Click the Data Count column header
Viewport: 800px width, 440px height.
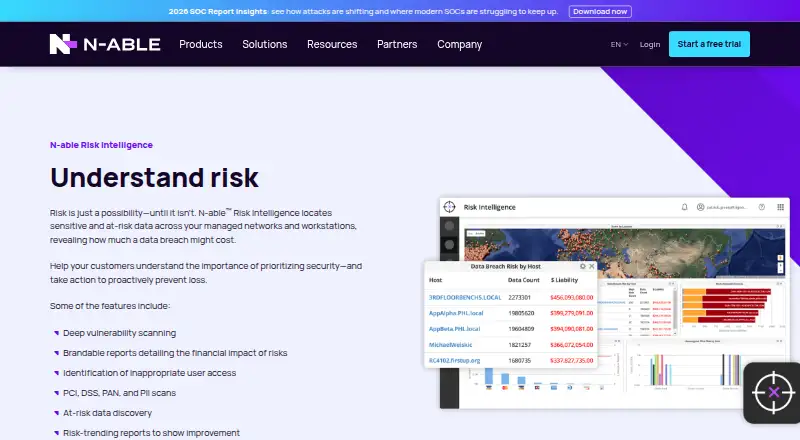(523, 280)
